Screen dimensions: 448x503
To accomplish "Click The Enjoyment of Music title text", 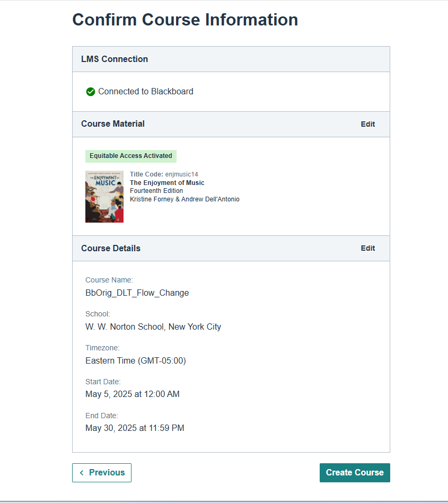I will (x=167, y=183).
